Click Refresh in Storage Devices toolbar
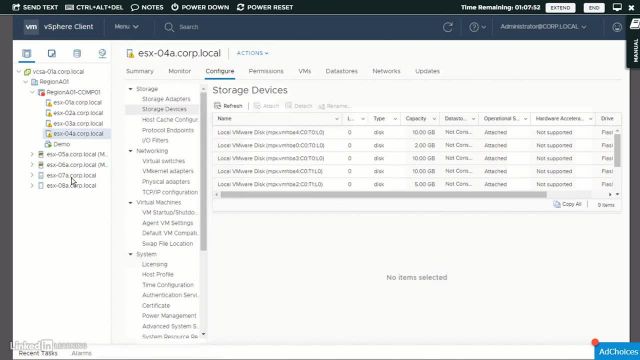 click(229, 106)
